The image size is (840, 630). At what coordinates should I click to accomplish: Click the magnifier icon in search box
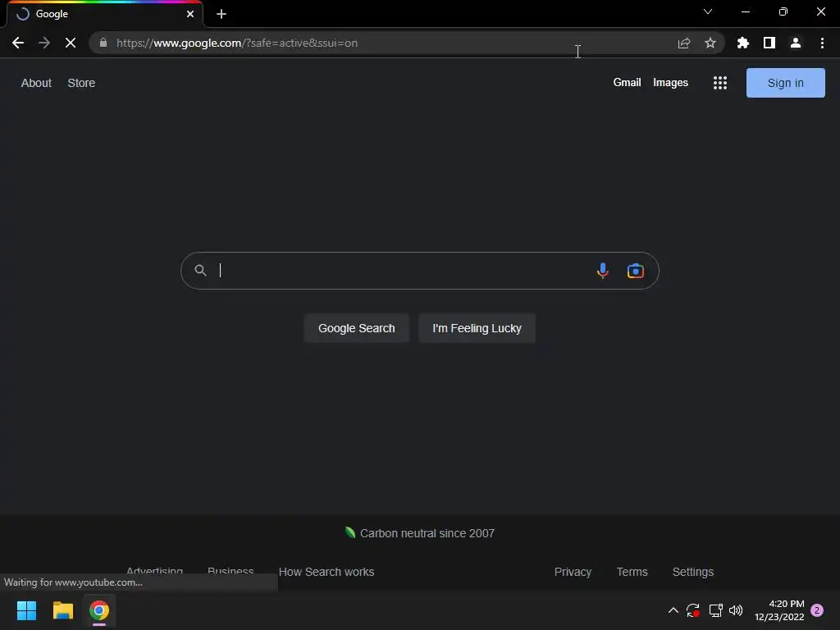[200, 271]
